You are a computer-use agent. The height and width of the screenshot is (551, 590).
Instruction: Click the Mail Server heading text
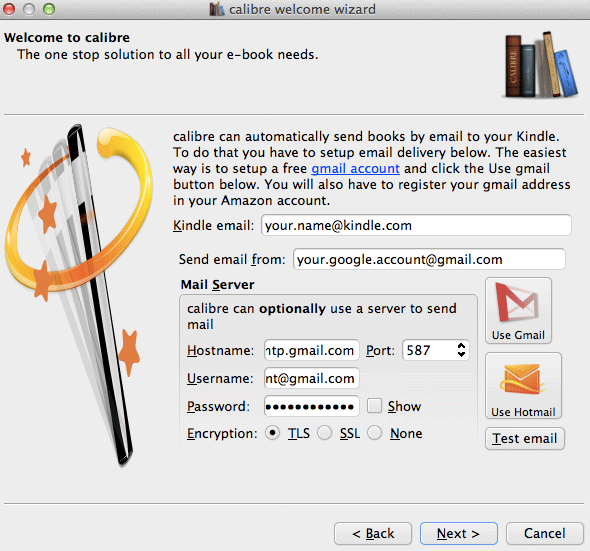217,285
